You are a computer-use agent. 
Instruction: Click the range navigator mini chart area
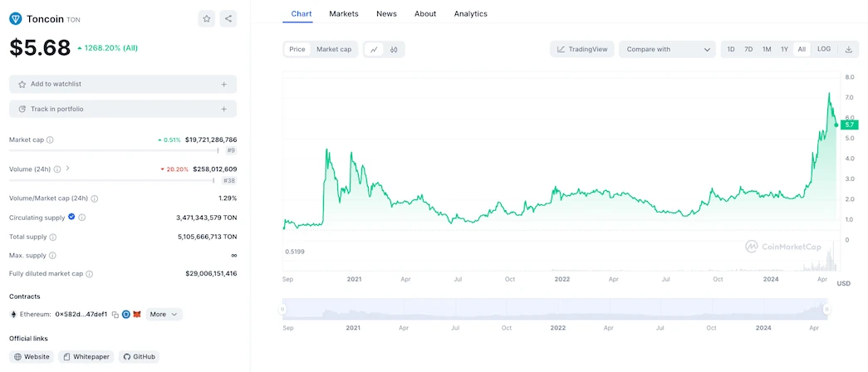[555, 310]
